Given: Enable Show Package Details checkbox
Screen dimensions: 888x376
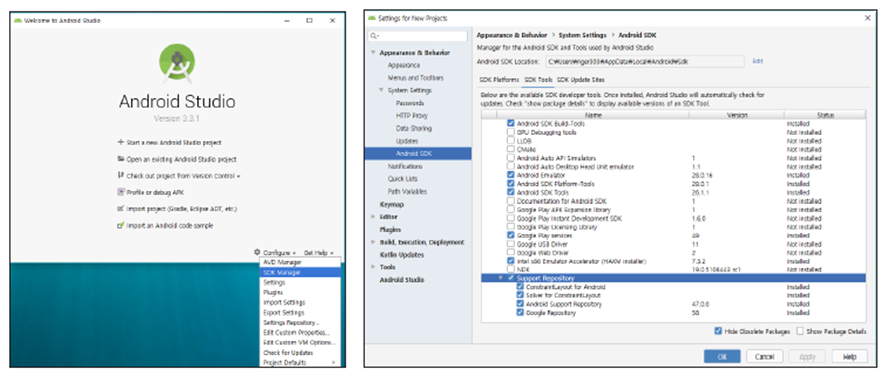Looking at the screenshot, I should click(x=800, y=331).
